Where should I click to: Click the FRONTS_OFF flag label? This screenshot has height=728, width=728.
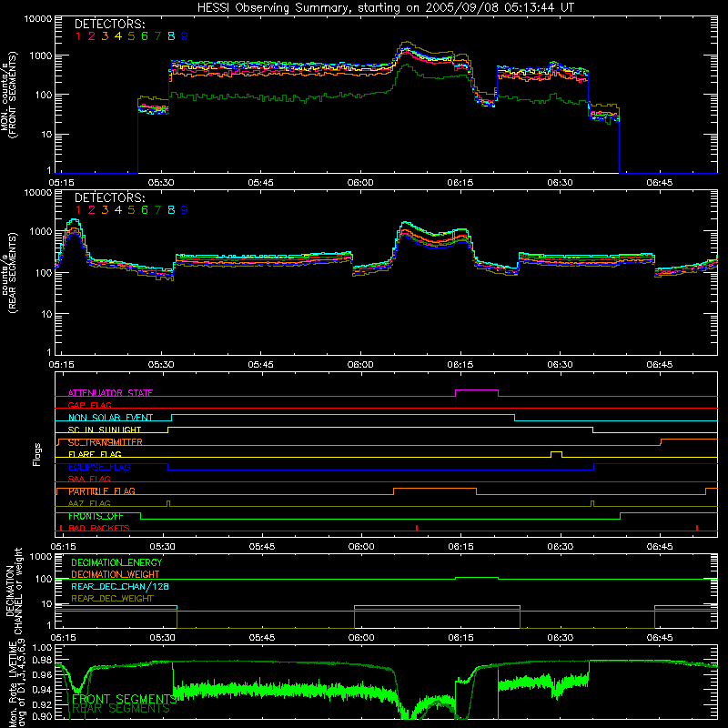pyautogui.click(x=96, y=516)
